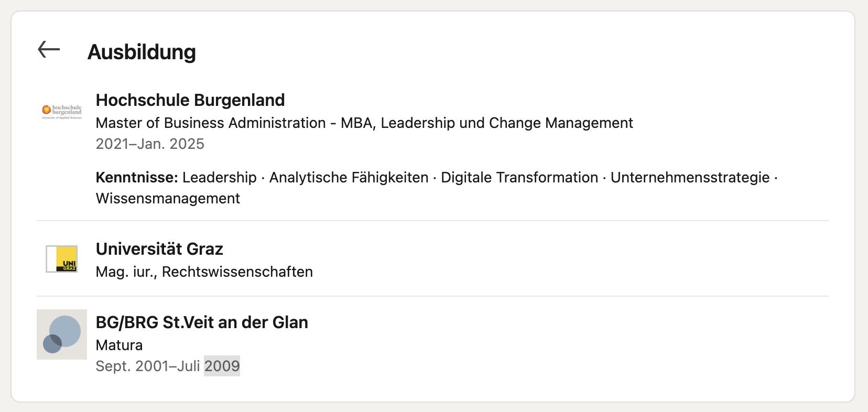Click the Matura degree text

point(119,345)
